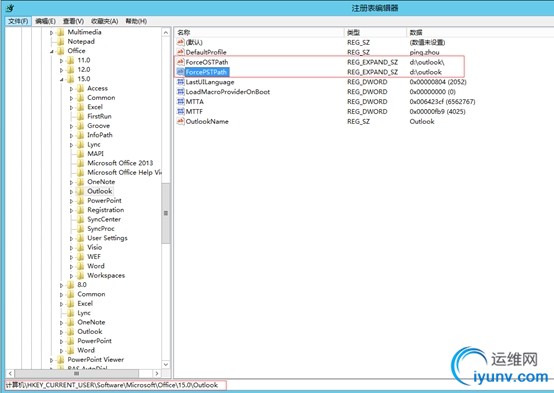Select the PowerPoint key under 15.0

click(x=104, y=200)
